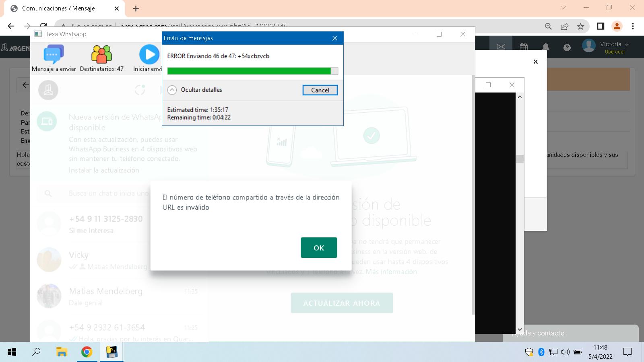Click Vicky's profile picture thumbnail
The image size is (644, 362).
point(49,260)
